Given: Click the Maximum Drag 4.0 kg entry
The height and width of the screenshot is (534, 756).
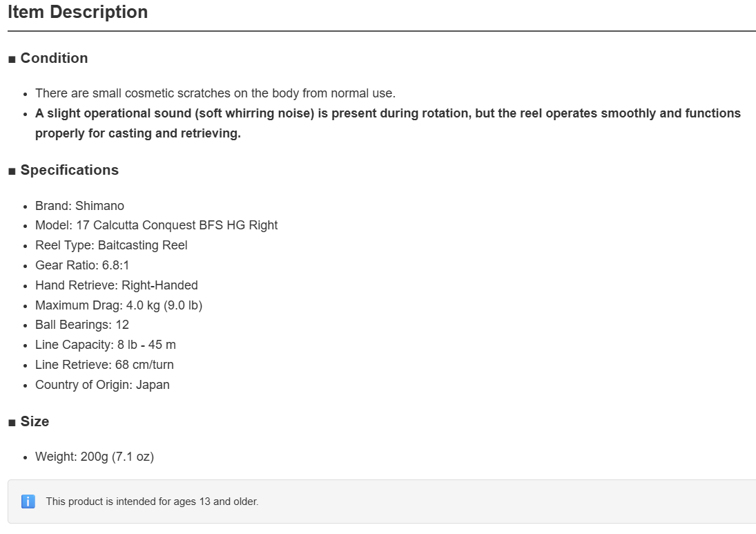Looking at the screenshot, I should 119,305.
